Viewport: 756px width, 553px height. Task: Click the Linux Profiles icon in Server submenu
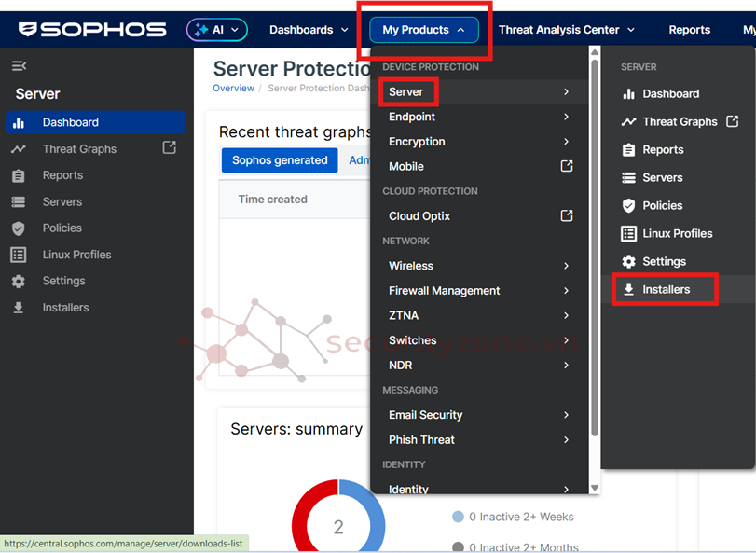(x=629, y=234)
